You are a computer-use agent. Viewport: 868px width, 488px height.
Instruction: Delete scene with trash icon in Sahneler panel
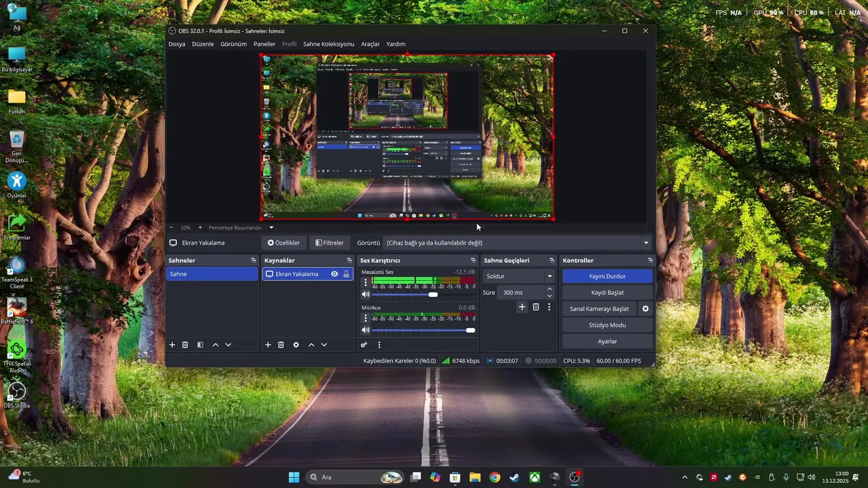pos(185,345)
